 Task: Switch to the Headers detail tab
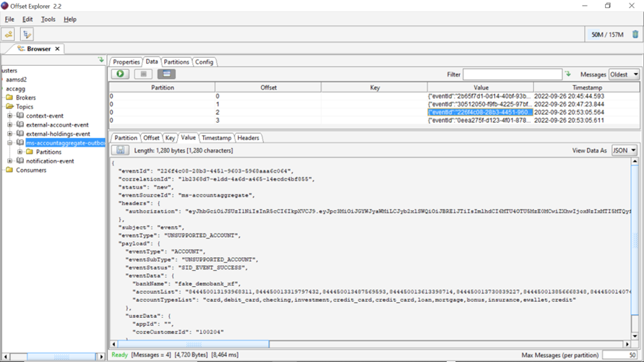[x=248, y=137]
